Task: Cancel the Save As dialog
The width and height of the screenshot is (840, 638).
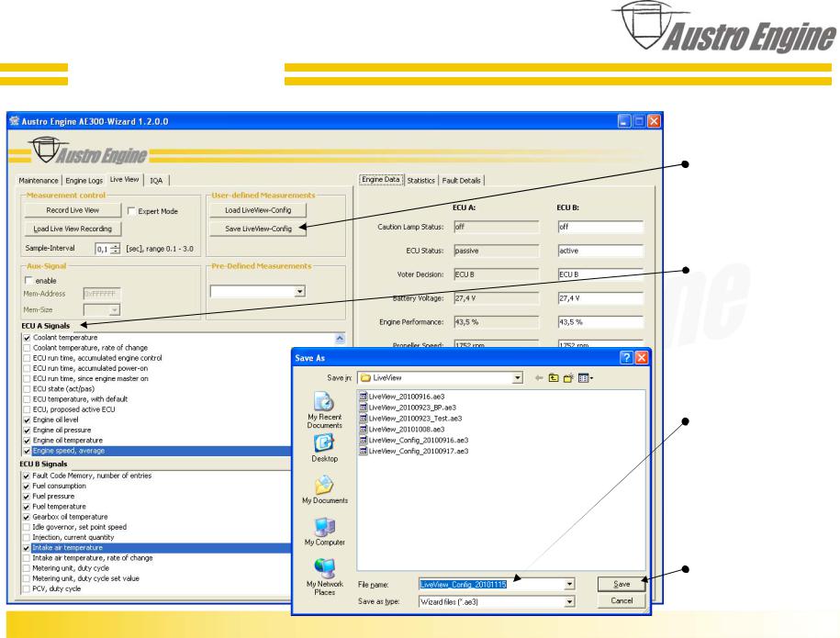Action: pyautogui.click(x=622, y=601)
